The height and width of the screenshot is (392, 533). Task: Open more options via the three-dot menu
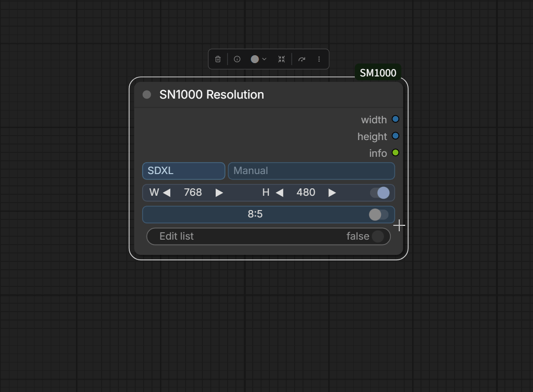pos(319,59)
